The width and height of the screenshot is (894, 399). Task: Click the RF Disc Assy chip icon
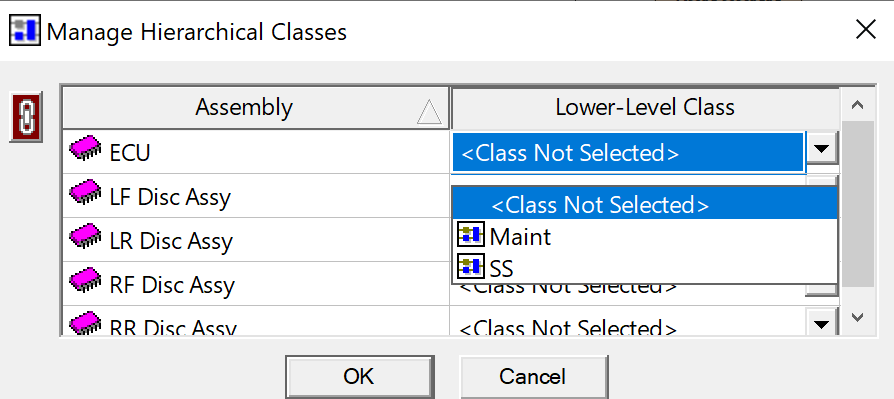point(86,282)
